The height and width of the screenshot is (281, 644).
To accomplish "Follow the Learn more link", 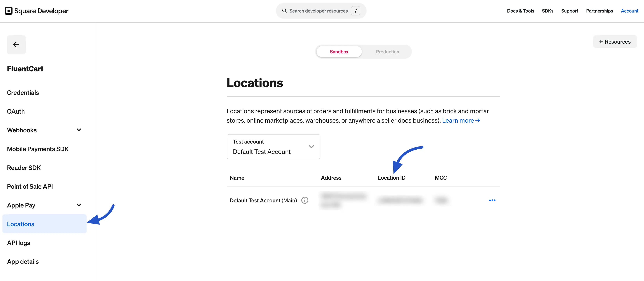I will [461, 120].
